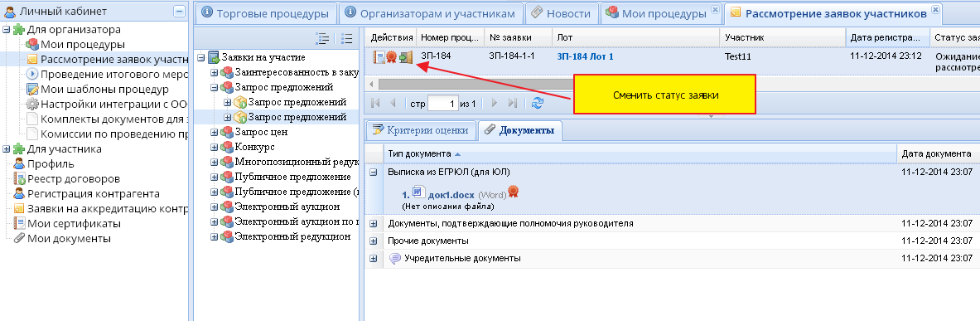Refresh the applications grid
The image size is (980, 321).
(x=537, y=103)
